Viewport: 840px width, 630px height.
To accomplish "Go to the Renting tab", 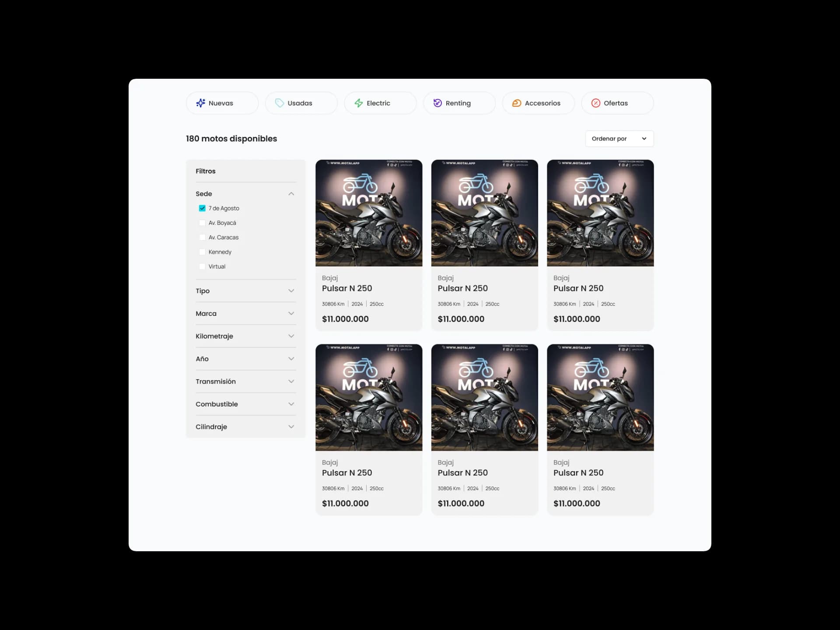I will [x=459, y=103].
